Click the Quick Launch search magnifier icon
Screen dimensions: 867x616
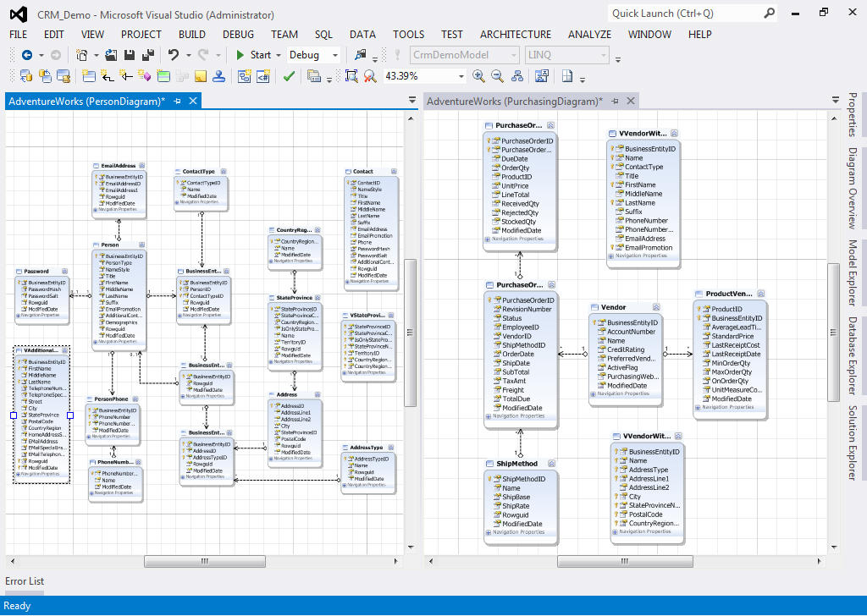pyautogui.click(x=769, y=14)
